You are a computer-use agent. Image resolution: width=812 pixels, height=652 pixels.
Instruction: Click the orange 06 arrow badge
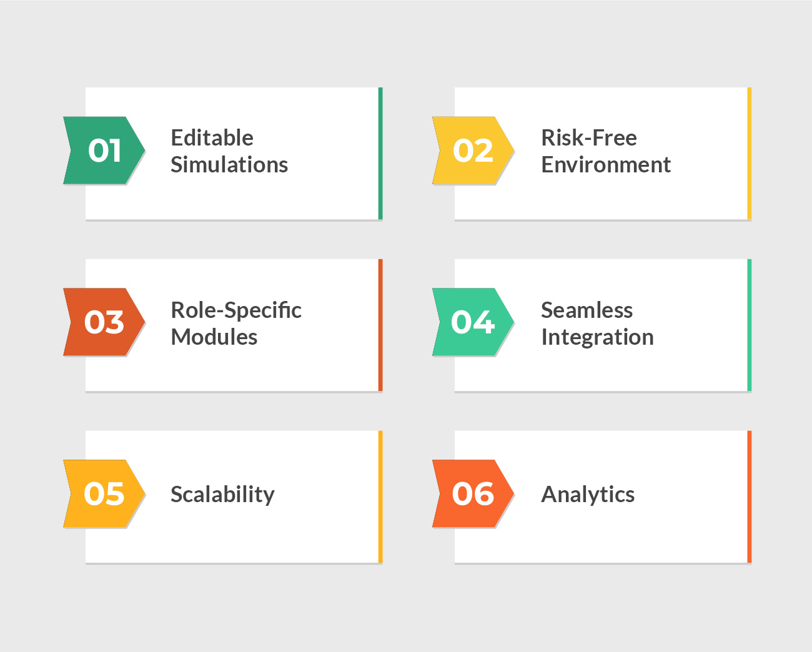coord(473,494)
